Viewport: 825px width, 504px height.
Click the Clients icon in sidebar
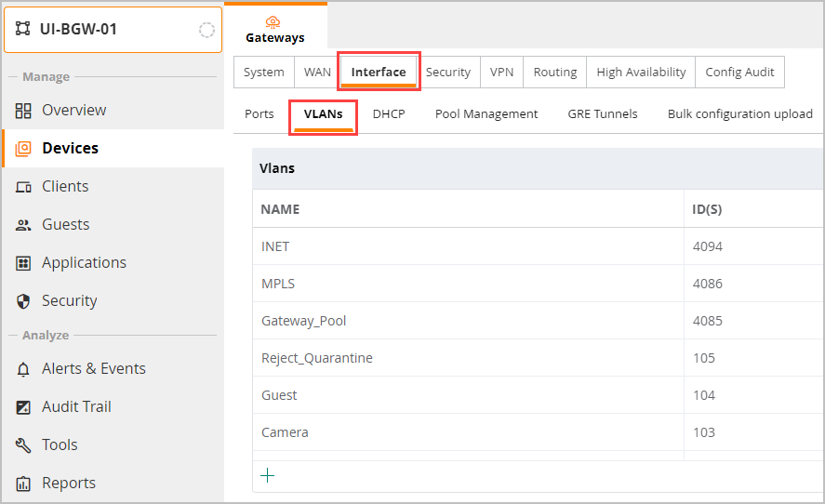(23, 187)
